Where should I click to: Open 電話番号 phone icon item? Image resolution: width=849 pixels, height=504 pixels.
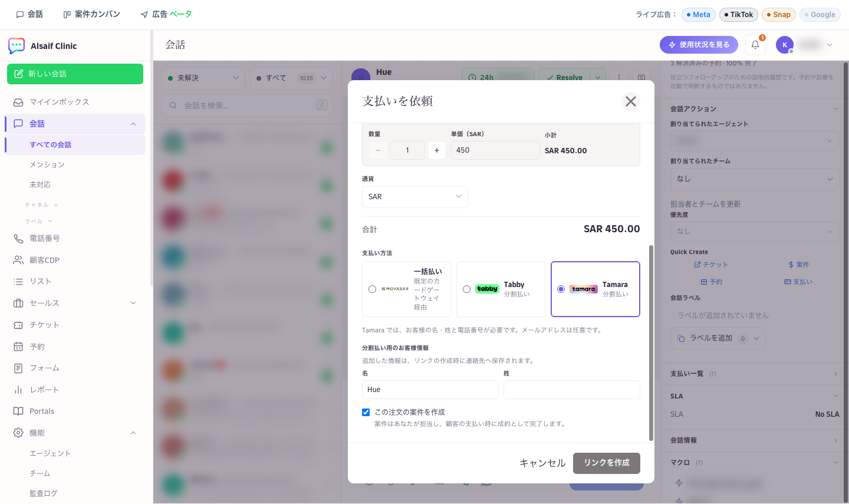point(75,239)
